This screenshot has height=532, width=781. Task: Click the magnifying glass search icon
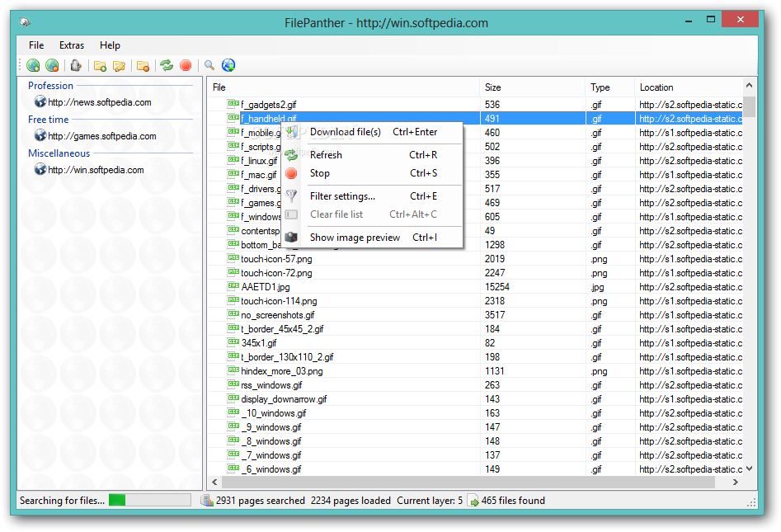pos(209,65)
